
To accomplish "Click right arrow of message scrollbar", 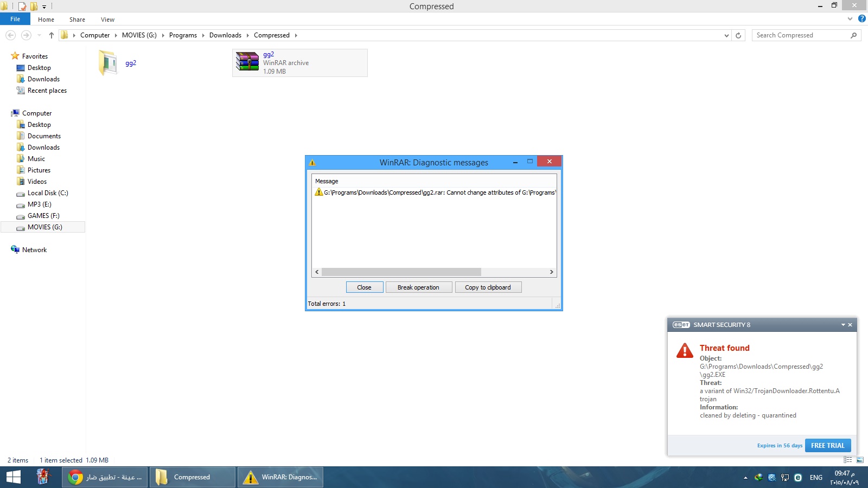I will tap(552, 272).
